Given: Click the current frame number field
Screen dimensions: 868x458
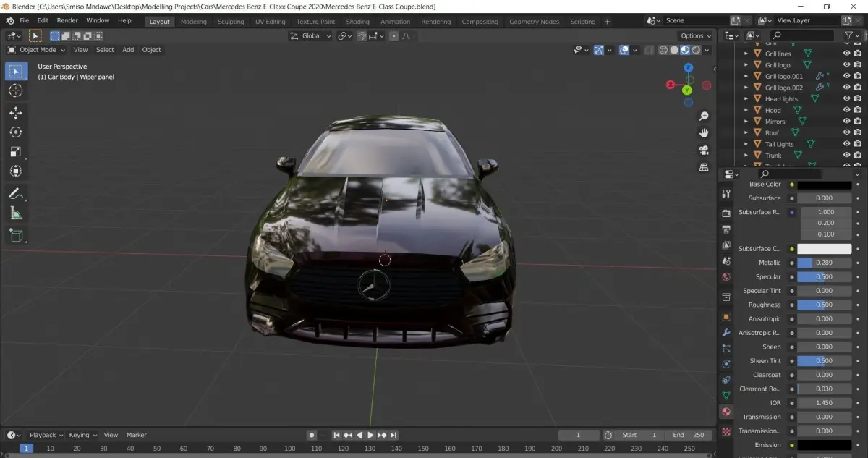Looking at the screenshot, I should (x=579, y=435).
